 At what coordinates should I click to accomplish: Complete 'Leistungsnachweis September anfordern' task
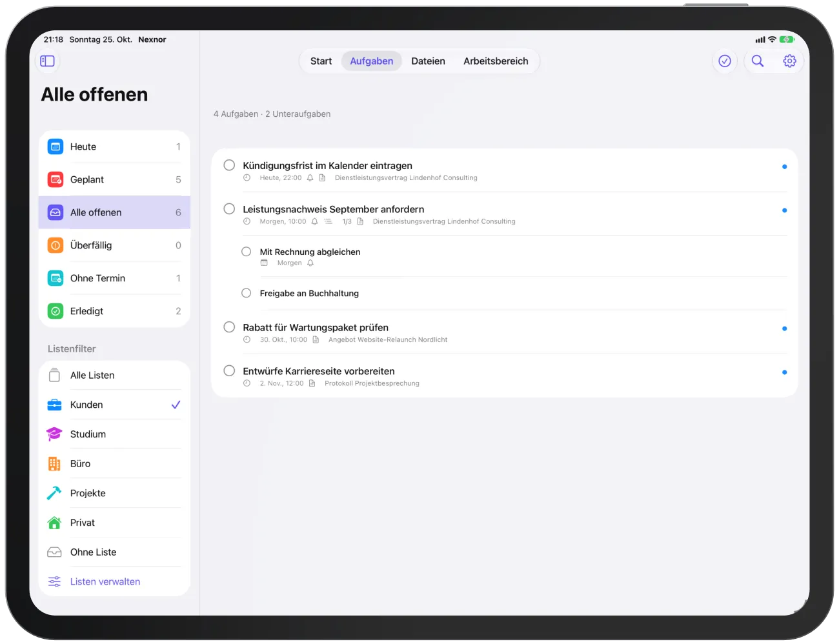click(x=229, y=209)
